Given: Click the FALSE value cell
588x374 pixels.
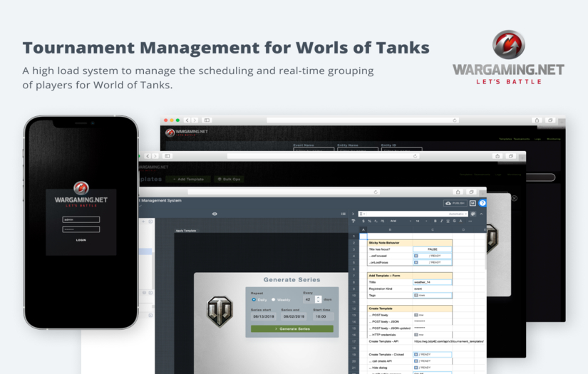Looking at the screenshot, I should point(433,249).
